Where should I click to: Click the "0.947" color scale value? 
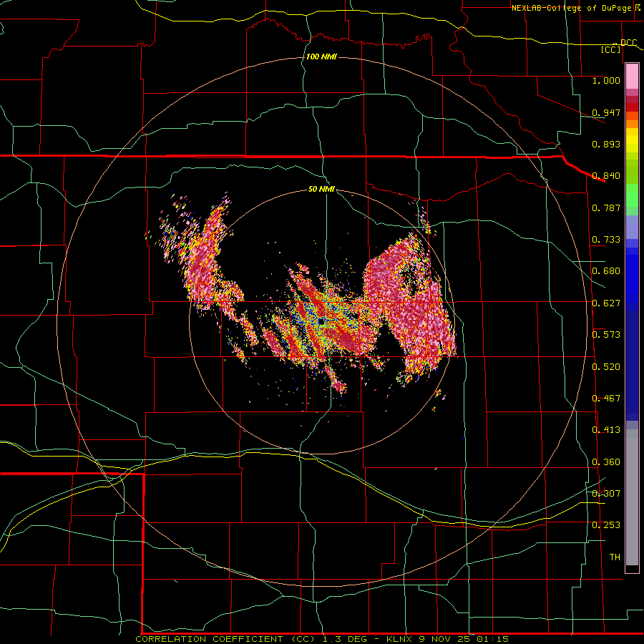606,112
